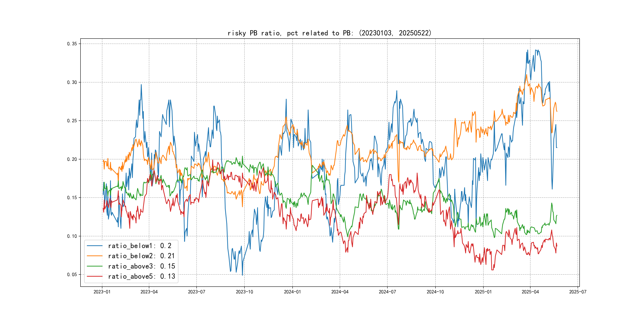Click the 2025-07 x-axis tick label
644x322 pixels.
578,292
